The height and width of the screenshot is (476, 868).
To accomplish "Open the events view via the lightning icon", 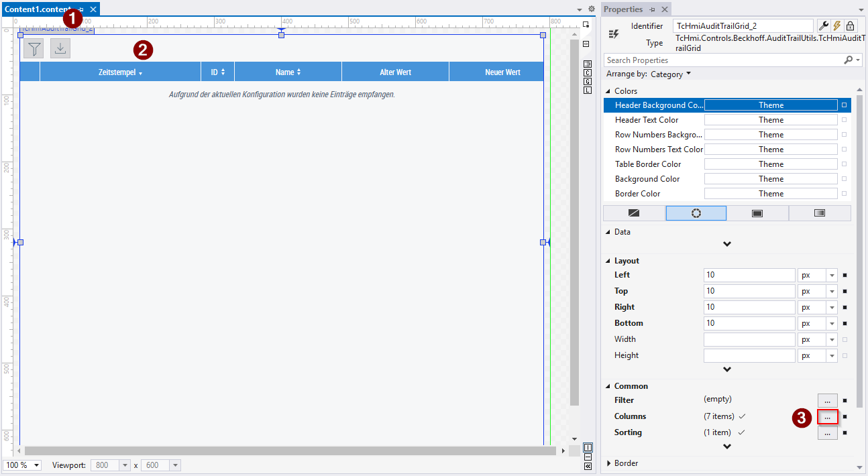I will tap(836, 25).
